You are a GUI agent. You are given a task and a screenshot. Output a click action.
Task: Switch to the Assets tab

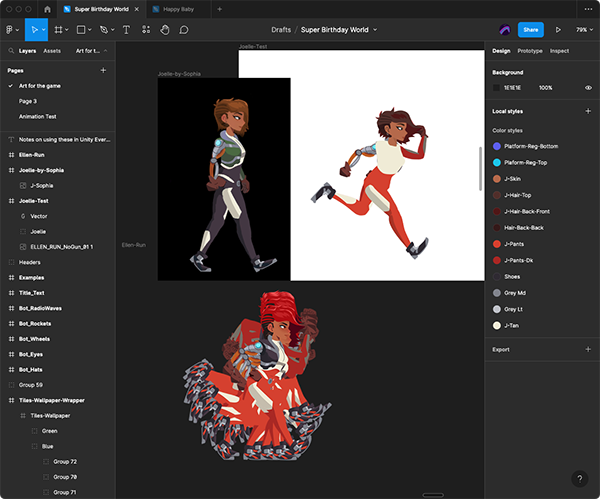click(x=52, y=50)
